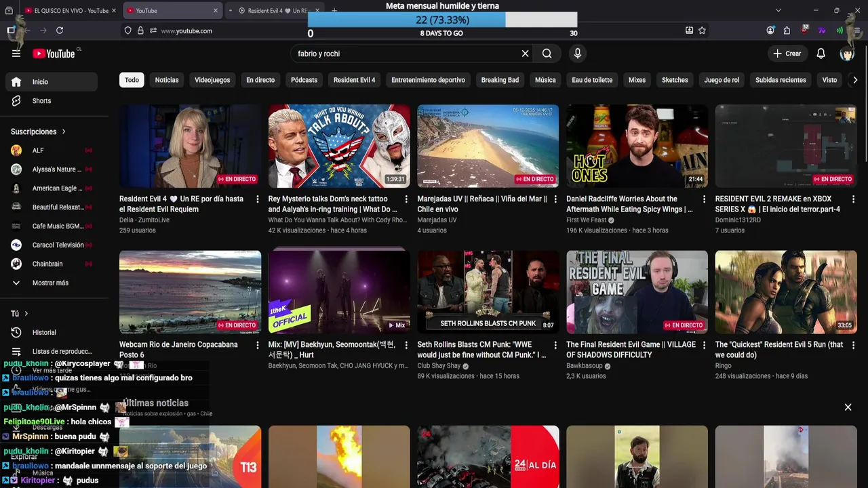Open the browser tab list dropdown

tap(778, 10)
